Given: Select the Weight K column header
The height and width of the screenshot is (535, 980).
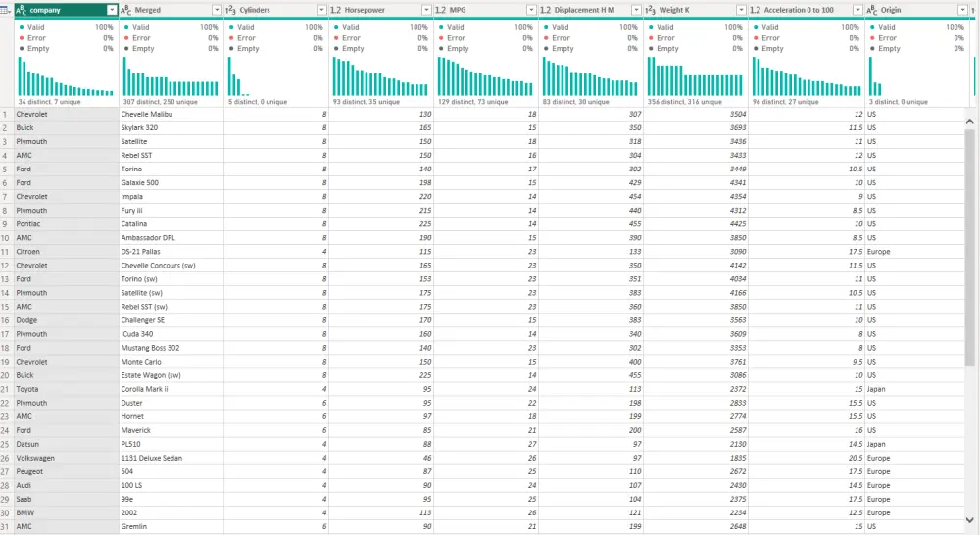Looking at the screenshot, I should [x=696, y=10].
